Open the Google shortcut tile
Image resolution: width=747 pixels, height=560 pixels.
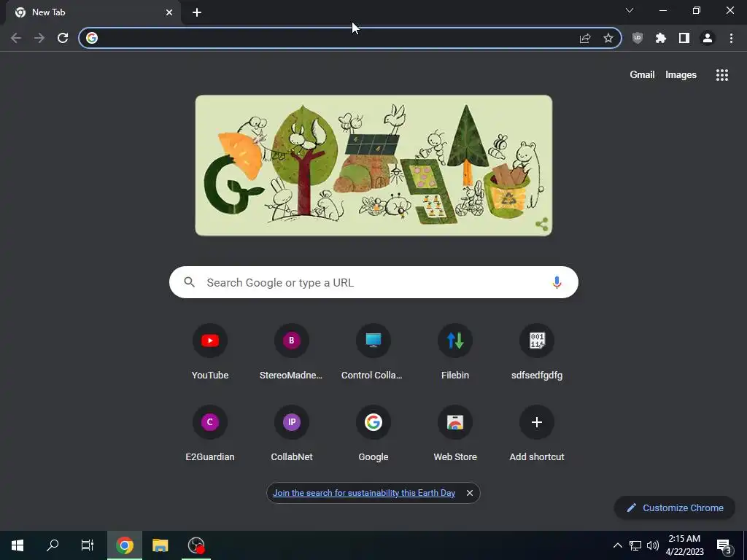click(373, 434)
